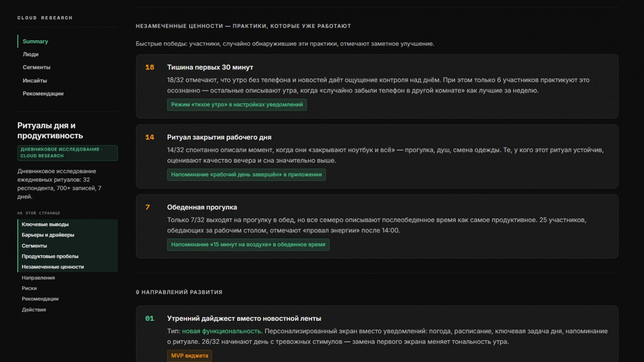Click the «тихое утро» mode tag
Viewport: 644px width, 362px height.
click(237, 105)
